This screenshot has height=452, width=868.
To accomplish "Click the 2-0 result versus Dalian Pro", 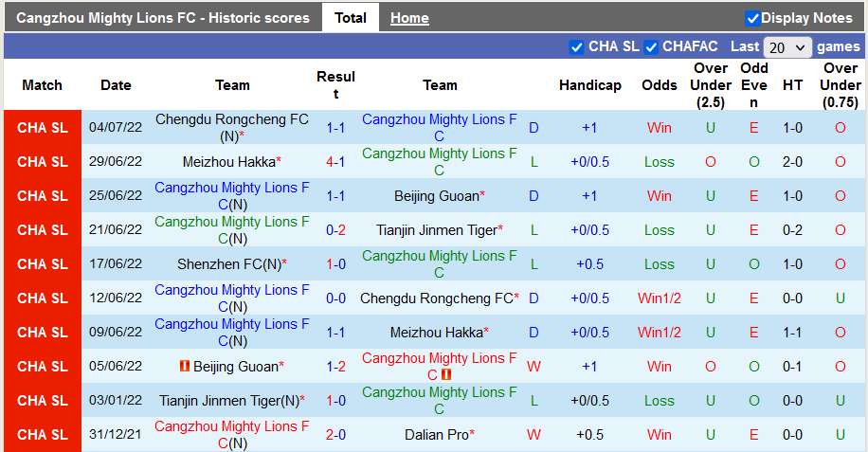I will 335,435.
